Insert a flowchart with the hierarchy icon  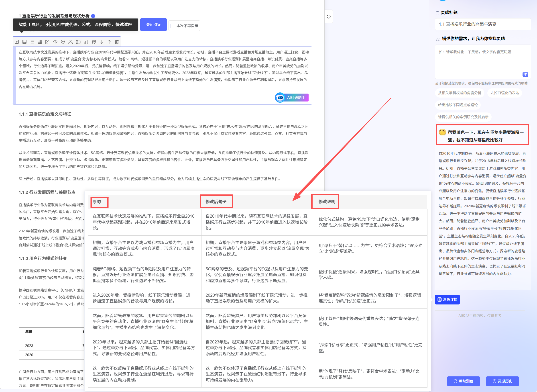click(x=70, y=42)
